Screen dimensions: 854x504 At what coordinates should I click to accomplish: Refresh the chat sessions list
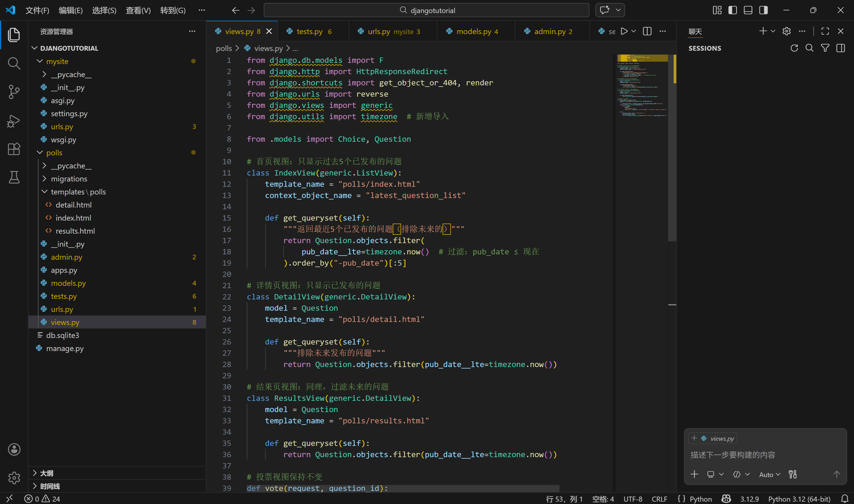tap(794, 48)
